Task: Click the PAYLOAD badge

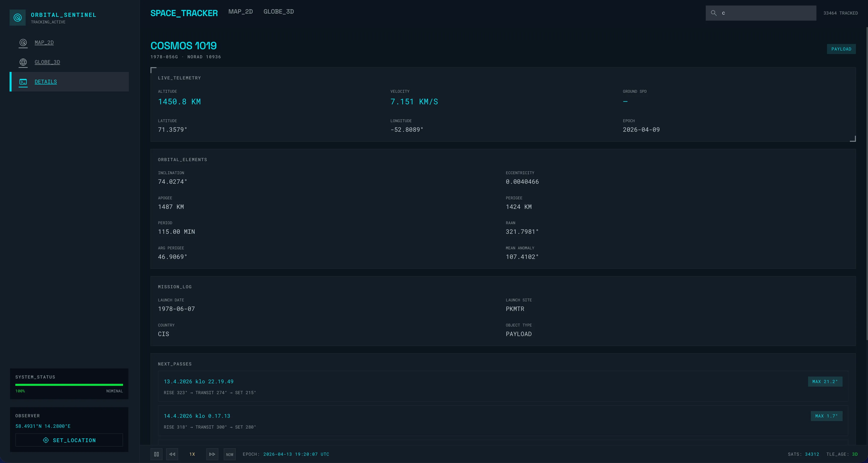Action: click(x=841, y=49)
